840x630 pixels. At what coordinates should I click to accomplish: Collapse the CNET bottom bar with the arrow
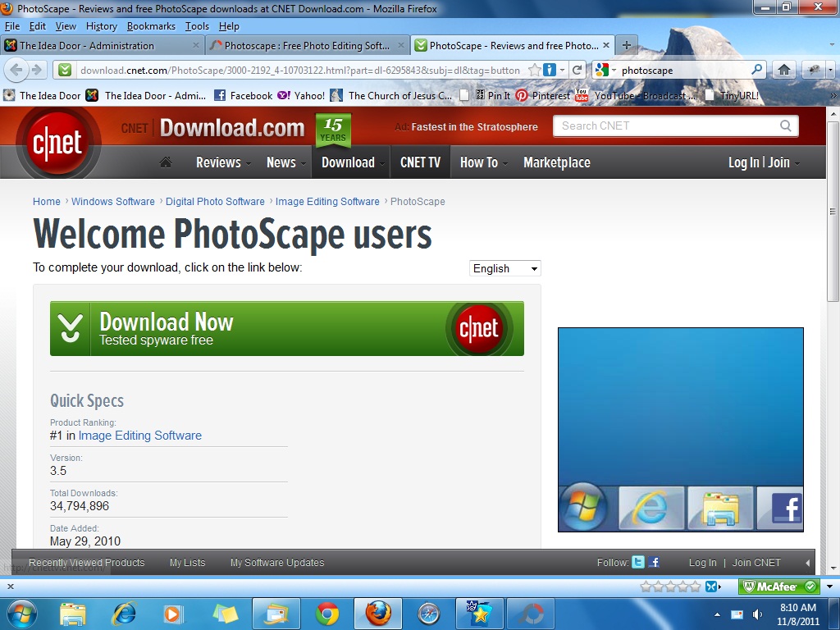click(x=808, y=563)
